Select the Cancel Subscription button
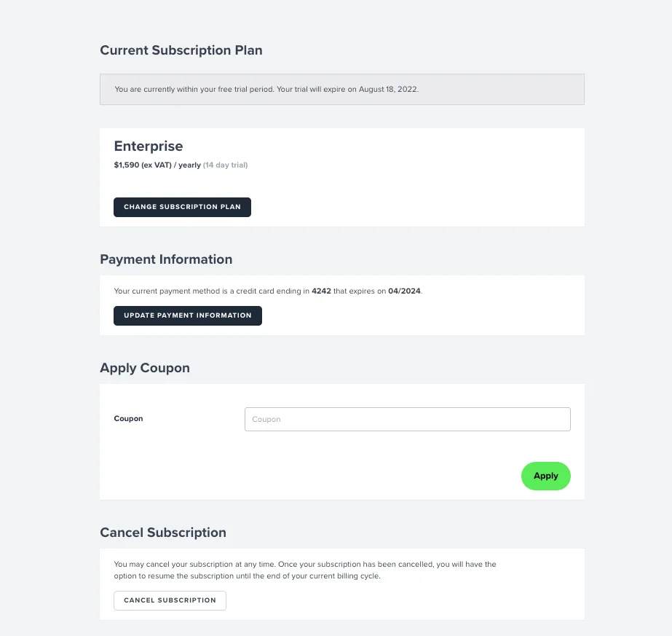The image size is (672, 636). [170, 600]
